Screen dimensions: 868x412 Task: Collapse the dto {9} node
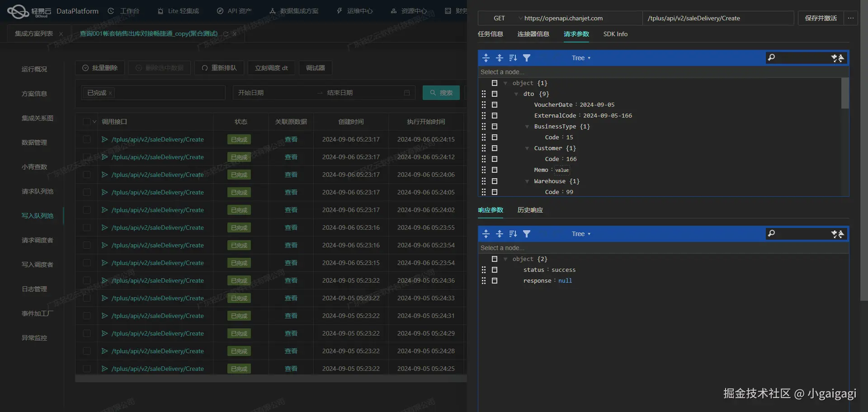pos(516,94)
